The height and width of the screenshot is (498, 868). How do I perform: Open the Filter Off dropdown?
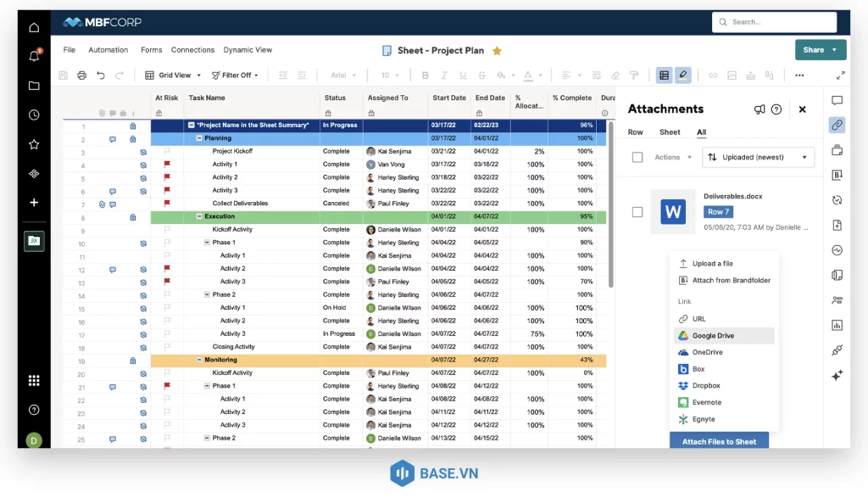[x=235, y=75]
